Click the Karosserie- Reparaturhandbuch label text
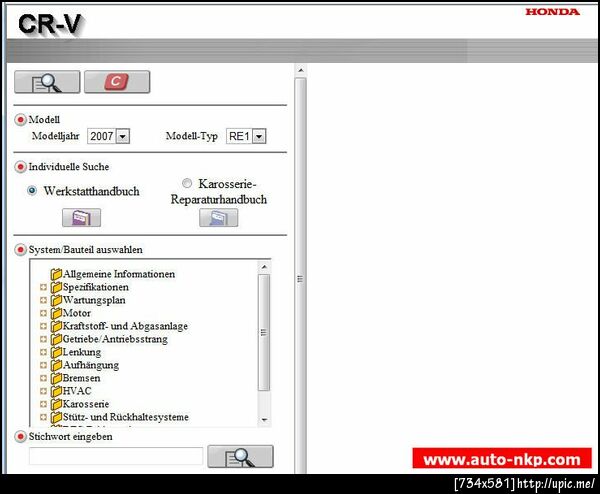The width and height of the screenshot is (600, 494). [219, 191]
